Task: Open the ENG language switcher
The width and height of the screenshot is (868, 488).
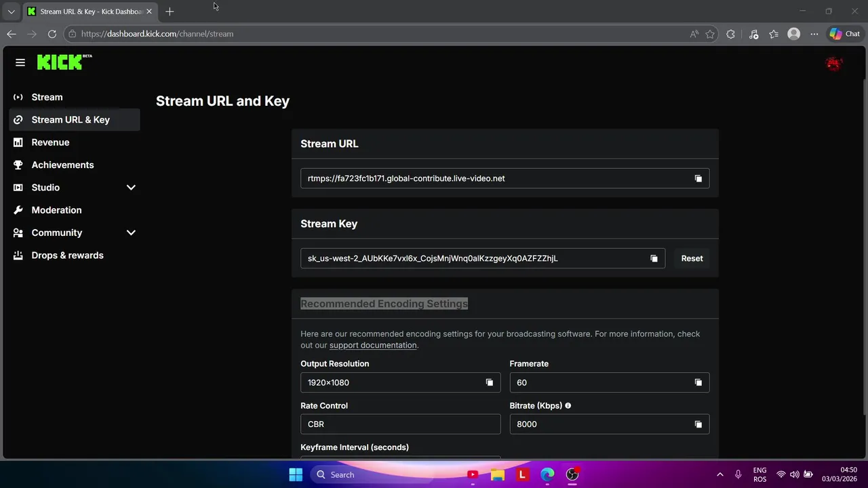Action: pyautogui.click(x=760, y=474)
